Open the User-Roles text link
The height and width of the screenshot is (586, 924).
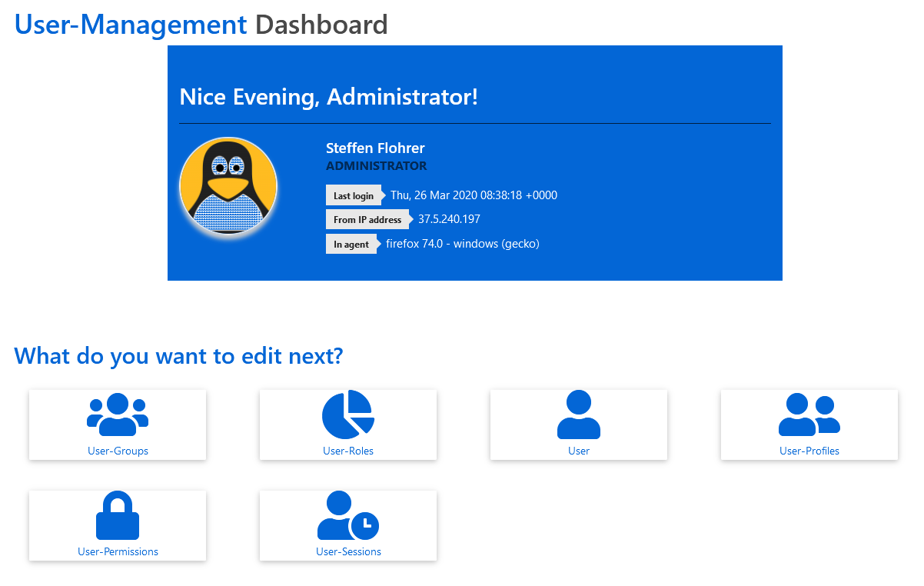348,451
